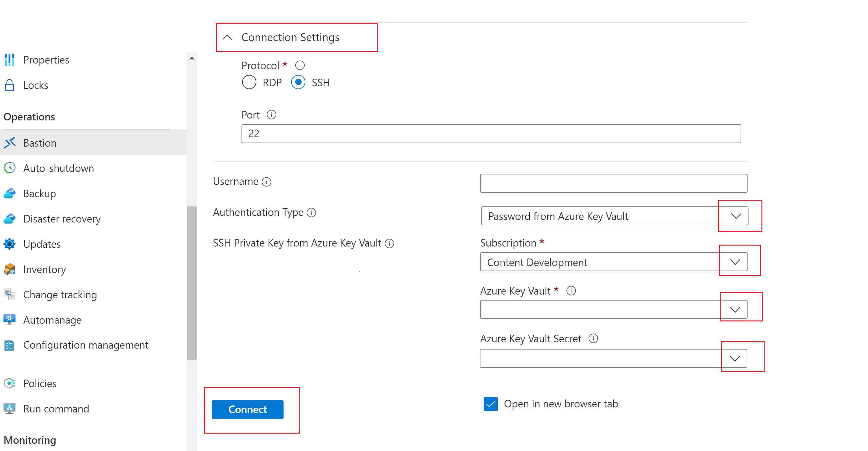Open Disaster recovery menu item
Viewport: 868px width, 451px height.
[x=62, y=219]
